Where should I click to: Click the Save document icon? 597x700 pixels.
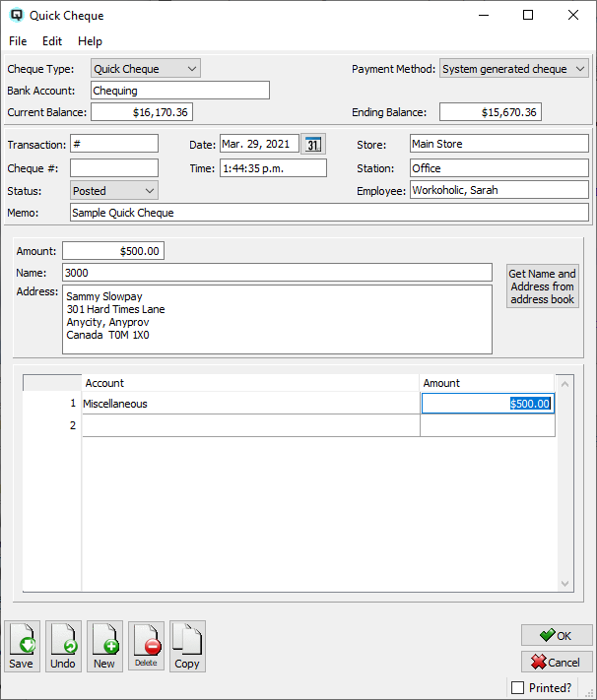pyautogui.click(x=22, y=646)
